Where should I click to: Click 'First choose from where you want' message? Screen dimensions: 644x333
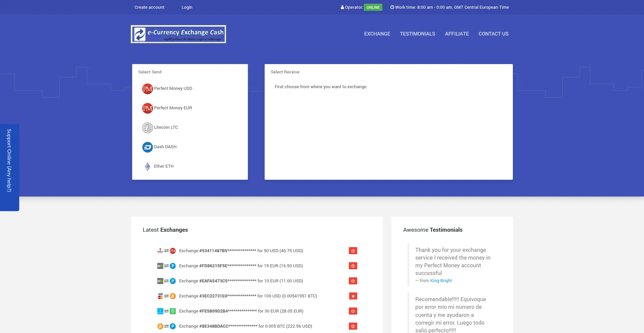tap(321, 87)
